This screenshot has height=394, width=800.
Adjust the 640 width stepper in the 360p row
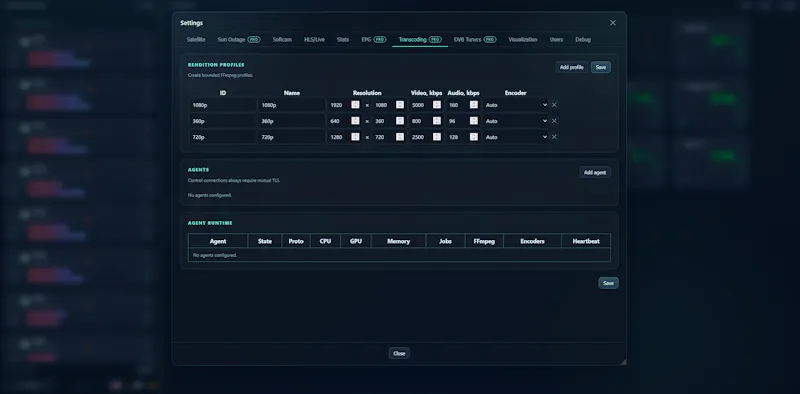coord(355,121)
